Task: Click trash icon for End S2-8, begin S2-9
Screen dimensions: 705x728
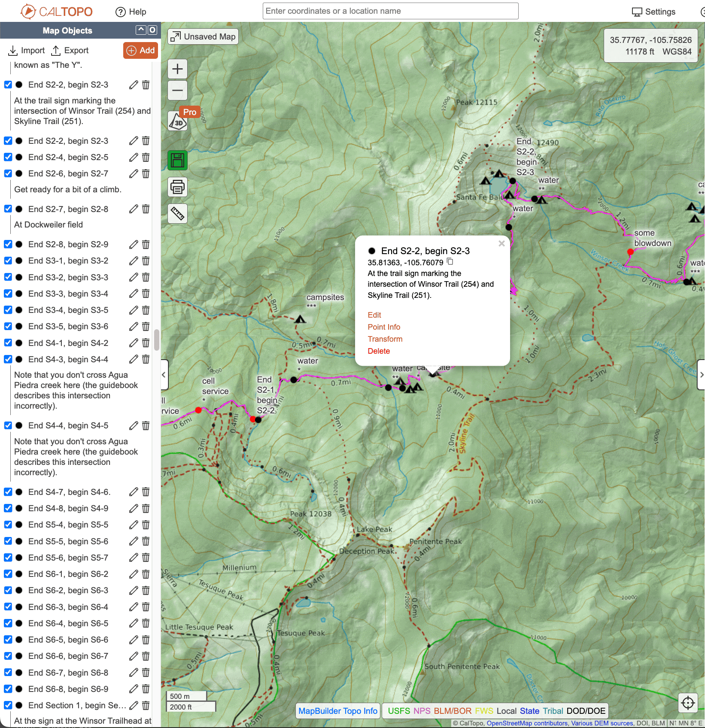Action: pyautogui.click(x=146, y=245)
